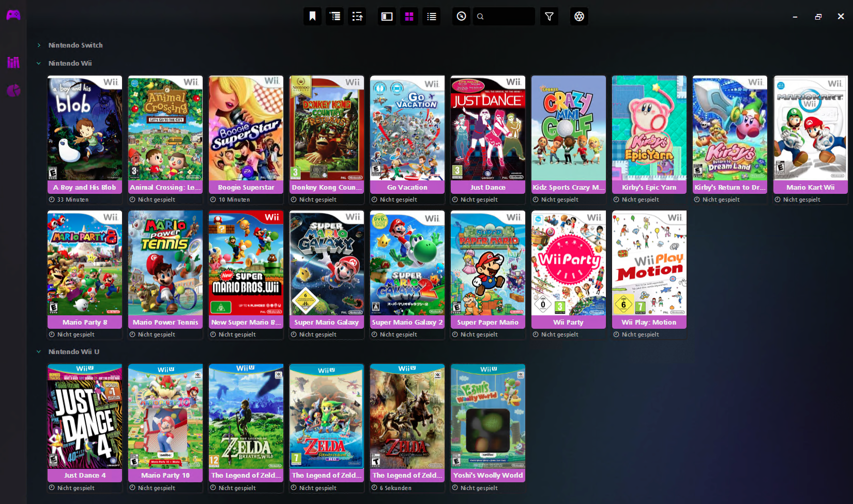
Task: Restore down the Playnite window
Action: tap(818, 17)
